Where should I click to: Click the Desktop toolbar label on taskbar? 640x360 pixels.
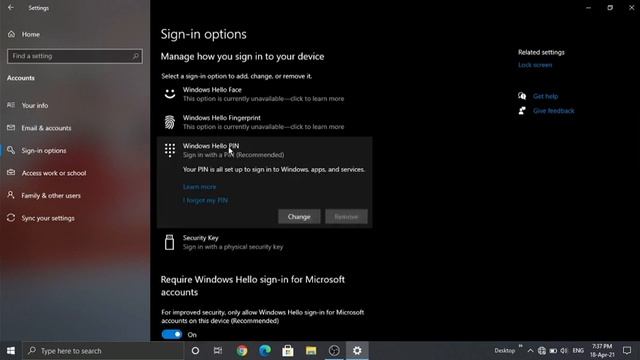(504, 351)
